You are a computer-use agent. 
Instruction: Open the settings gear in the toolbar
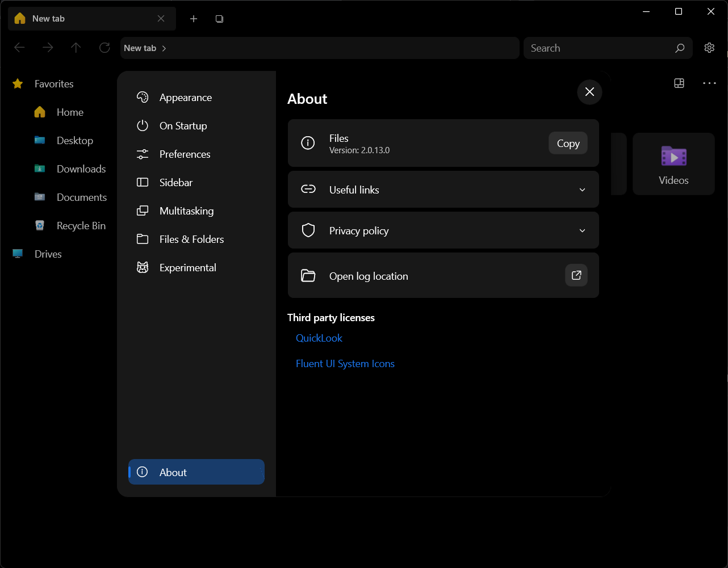[709, 48]
